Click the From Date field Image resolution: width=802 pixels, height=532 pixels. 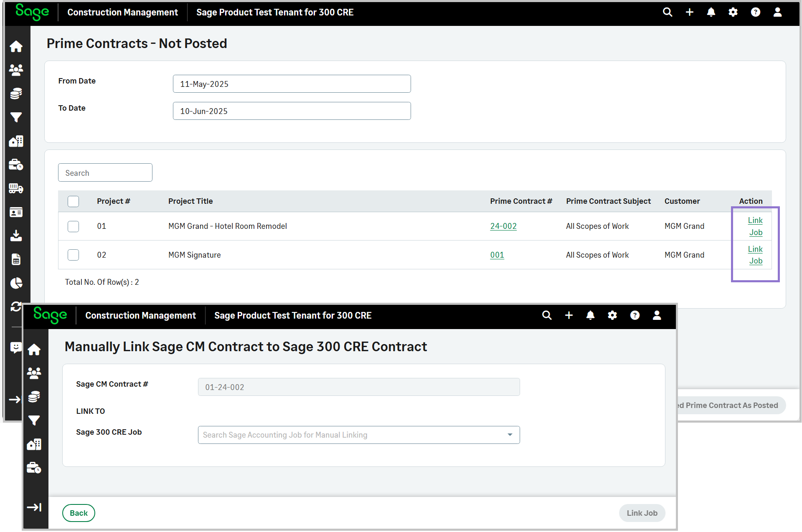click(292, 84)
